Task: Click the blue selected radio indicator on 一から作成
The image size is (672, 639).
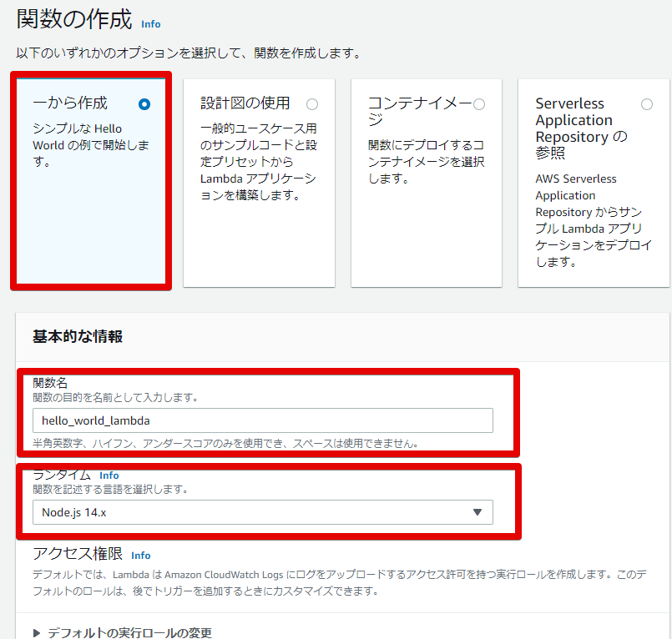Action: [143, 103]
